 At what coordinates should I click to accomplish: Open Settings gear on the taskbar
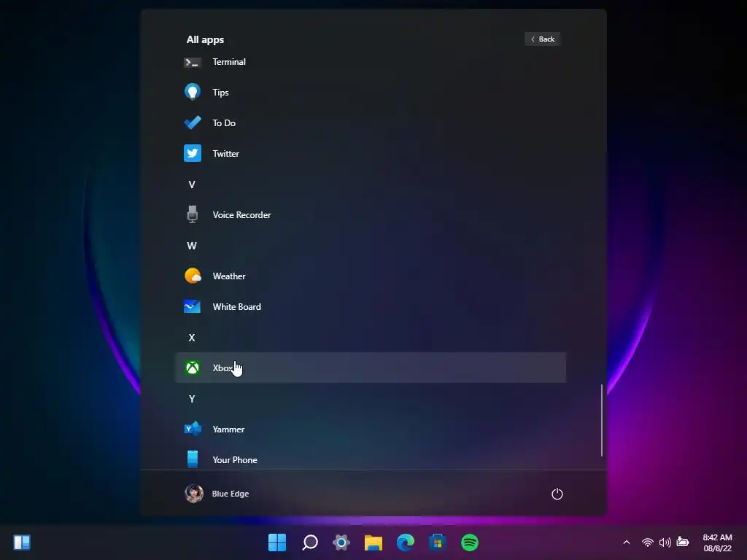[341, 542]
